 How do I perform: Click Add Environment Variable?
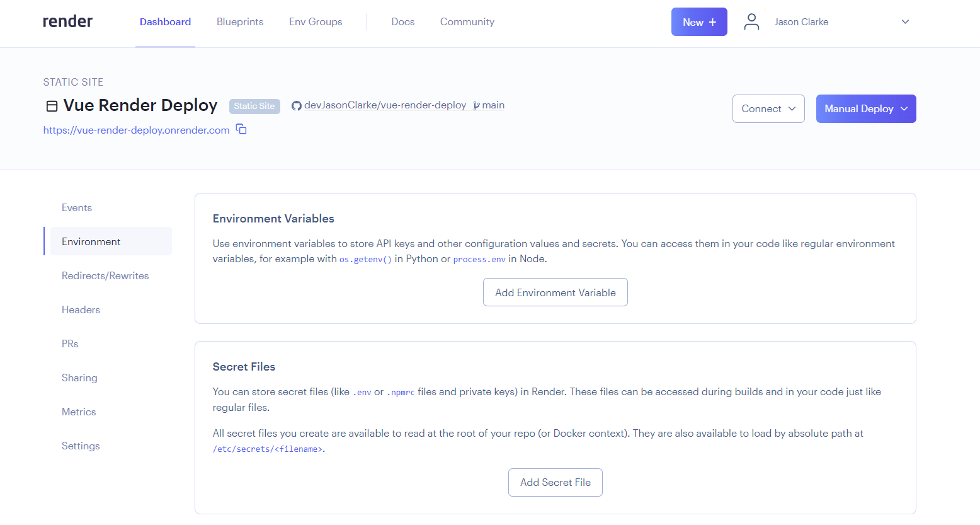click(555, 292)
